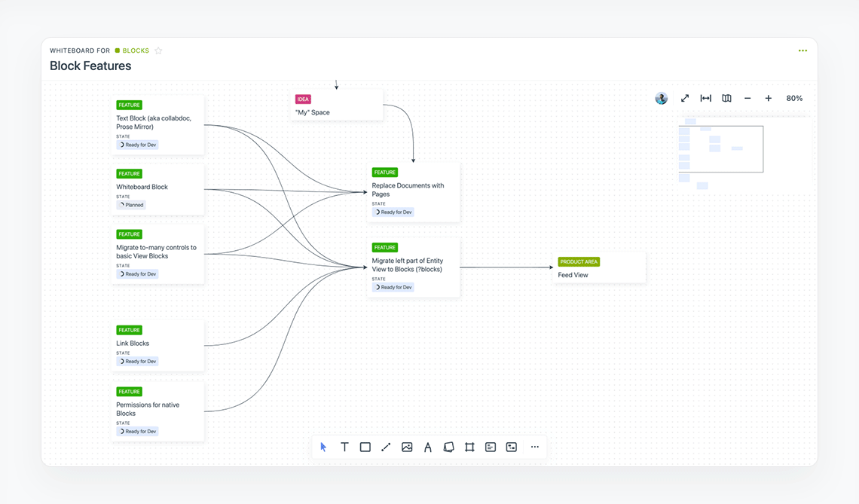Open state of Migrate to-many controls card
The image size is (859, 504).
[x=138, y=274]
